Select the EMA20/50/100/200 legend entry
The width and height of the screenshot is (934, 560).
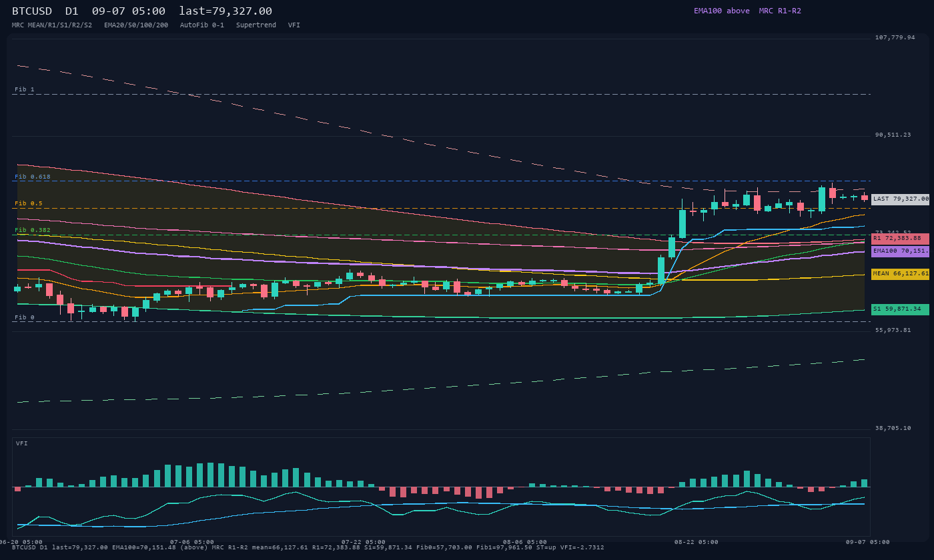136,25
